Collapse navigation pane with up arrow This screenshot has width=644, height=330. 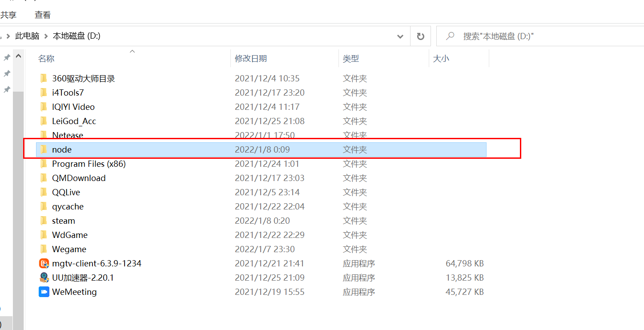pyautogui.click(x=18, y=56)
